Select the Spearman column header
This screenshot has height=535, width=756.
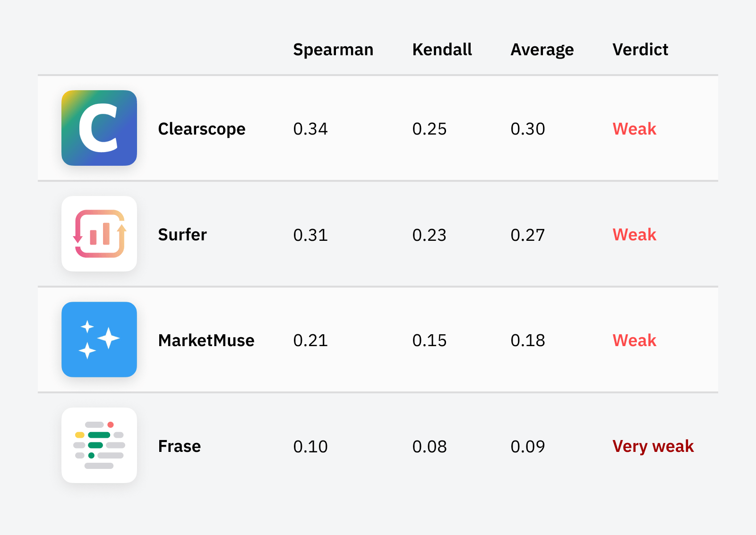(333, 50)
